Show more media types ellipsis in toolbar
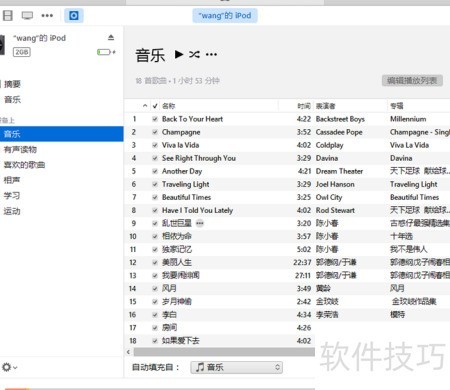 click(47, 15)
